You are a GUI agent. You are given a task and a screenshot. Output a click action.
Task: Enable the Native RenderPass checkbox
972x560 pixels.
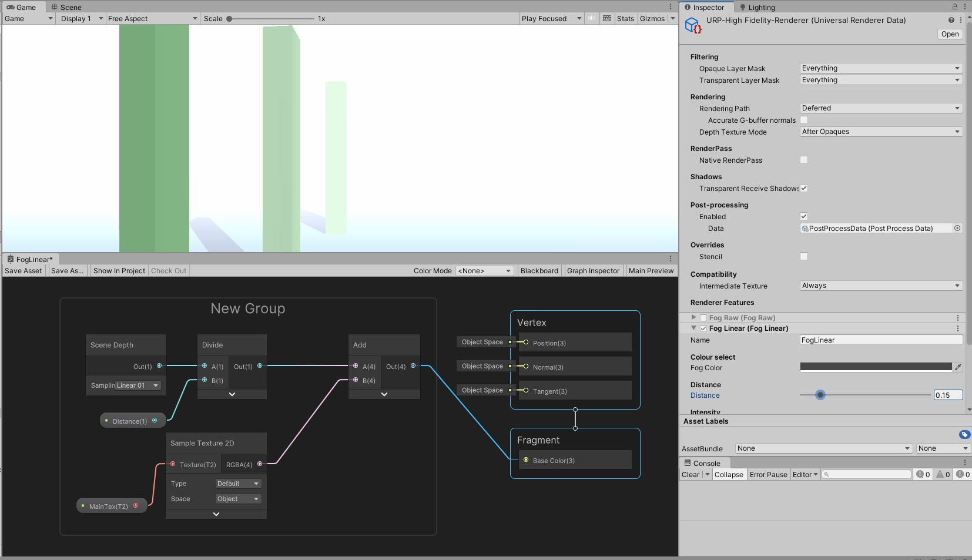(x=804, y=159)
